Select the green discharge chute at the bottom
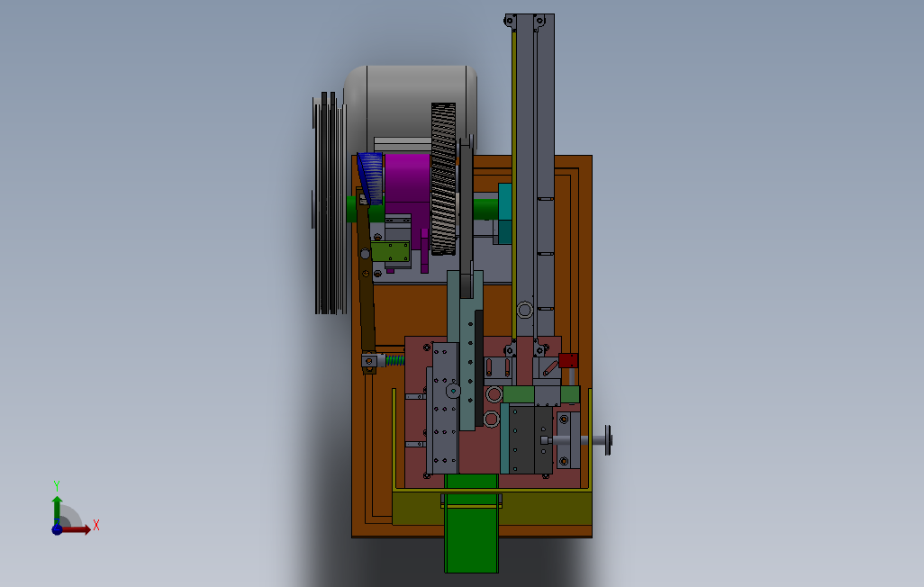 coord(471,525)
